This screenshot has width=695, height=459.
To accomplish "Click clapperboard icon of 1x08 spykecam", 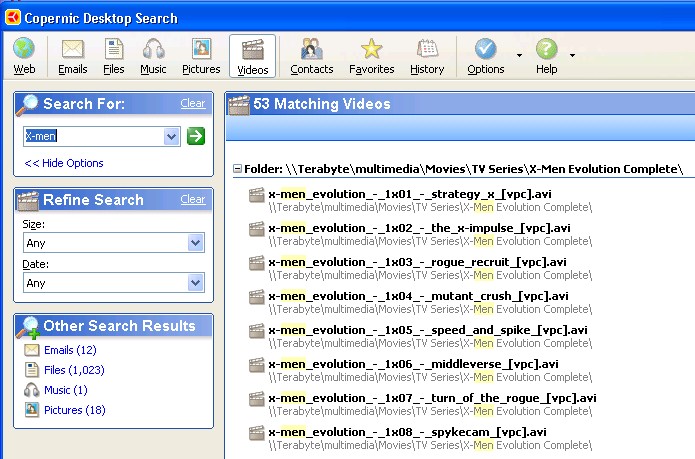I will (x=257, y=433).
